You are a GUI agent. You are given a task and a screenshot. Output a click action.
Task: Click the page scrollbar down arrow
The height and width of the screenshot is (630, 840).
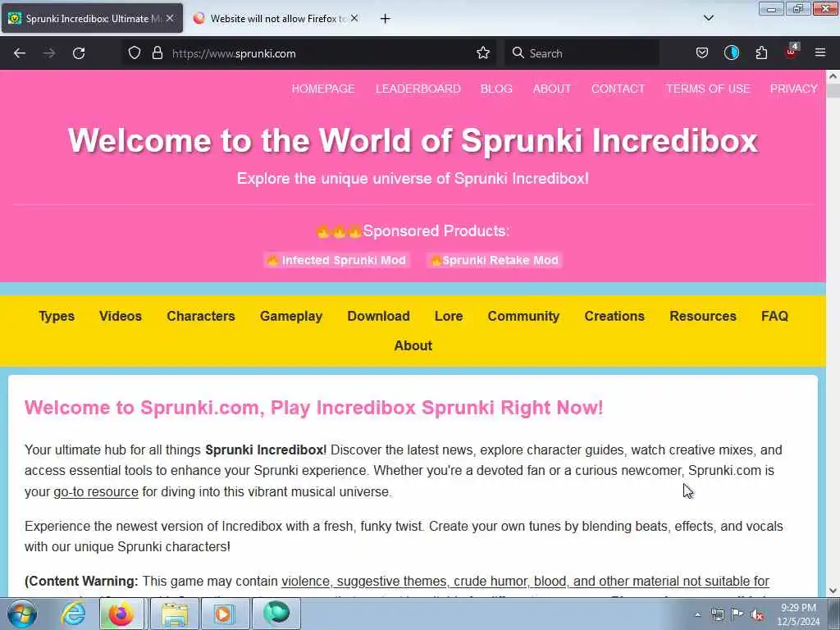(833, 591)
